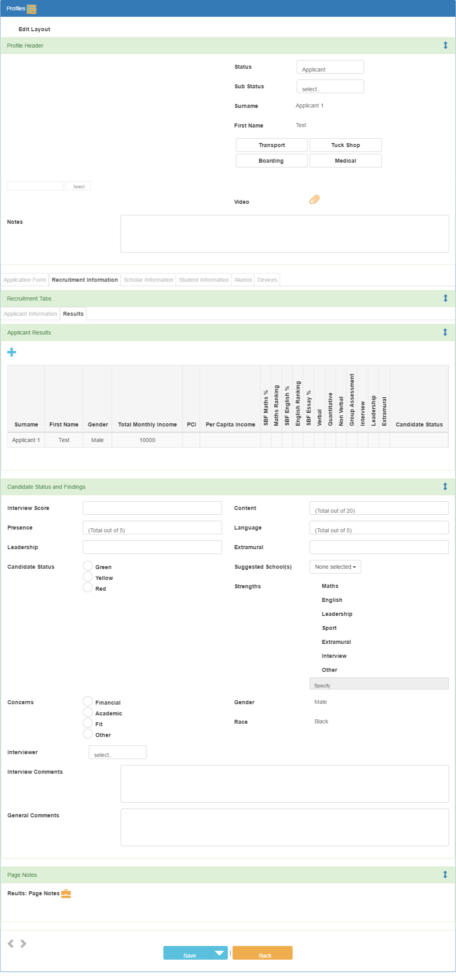The image size is (456, 980).
Task: Click the 10000 income cell in results table
Action: [147, 440]
